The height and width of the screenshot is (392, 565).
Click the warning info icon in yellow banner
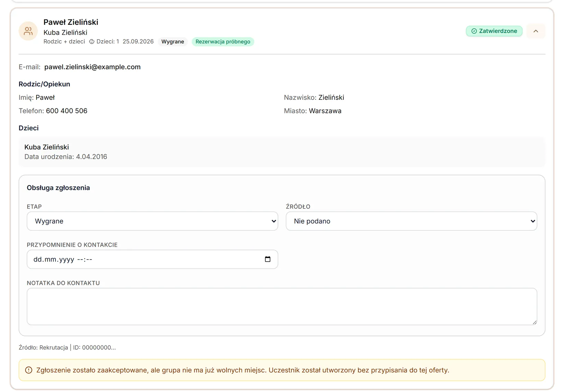click(29, 370)
